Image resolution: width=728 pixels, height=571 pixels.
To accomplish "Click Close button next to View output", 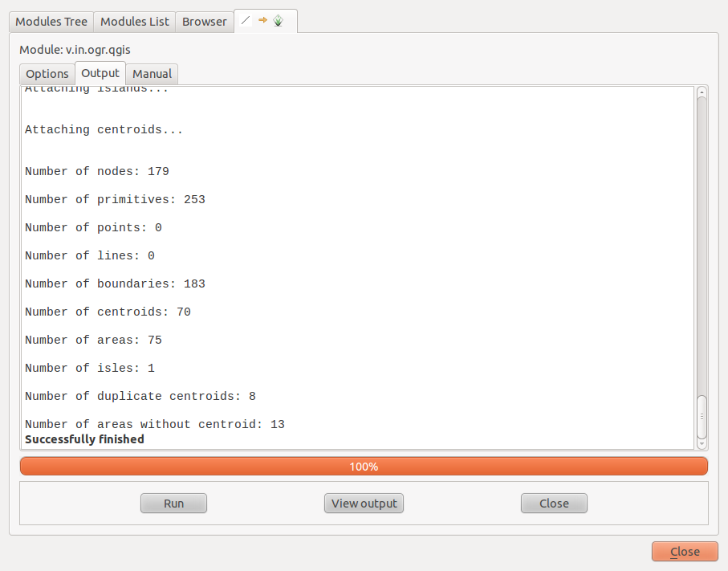I will 554,504.
